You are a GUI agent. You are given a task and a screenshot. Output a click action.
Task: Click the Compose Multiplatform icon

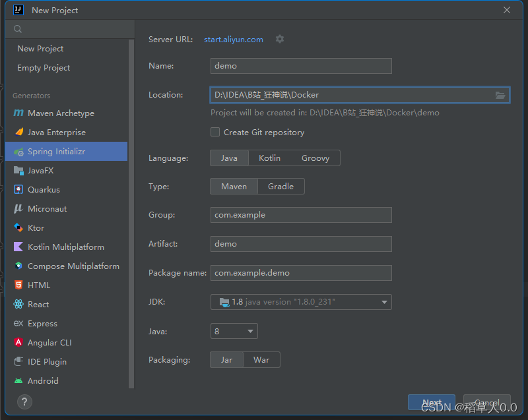18,266
